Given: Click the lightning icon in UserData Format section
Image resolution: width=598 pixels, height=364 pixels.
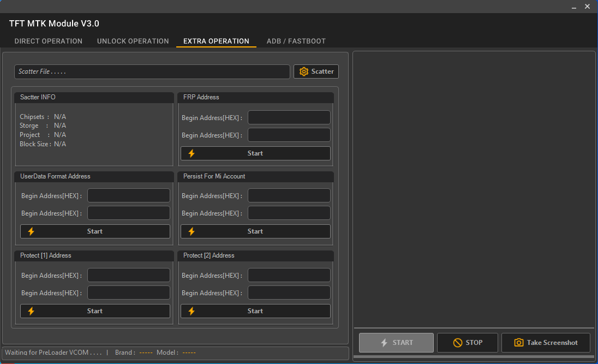Looking at the screenshot, I should point(31,231).
